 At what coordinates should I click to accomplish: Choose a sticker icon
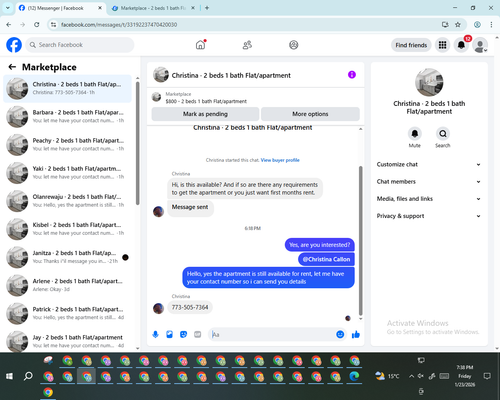click(183, 334)
